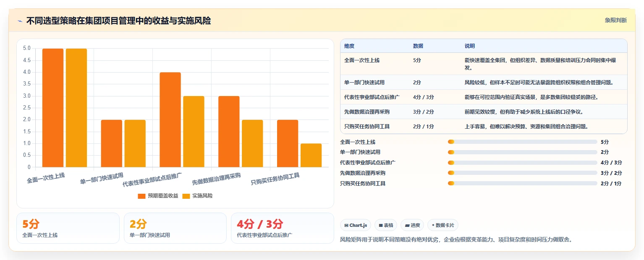This screenshot has width=644, height=260.
Task: Click the lightning icon beside the page title
Action: coord(20,21)
